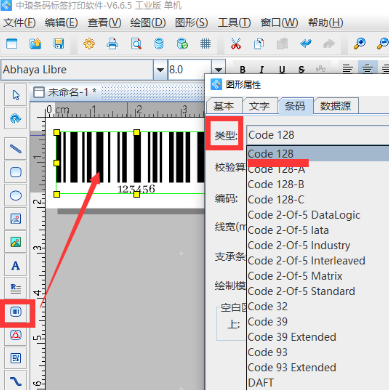Click the Cut scissors icon
Viewport: 389px width, 390px height.
click(236, 44)
